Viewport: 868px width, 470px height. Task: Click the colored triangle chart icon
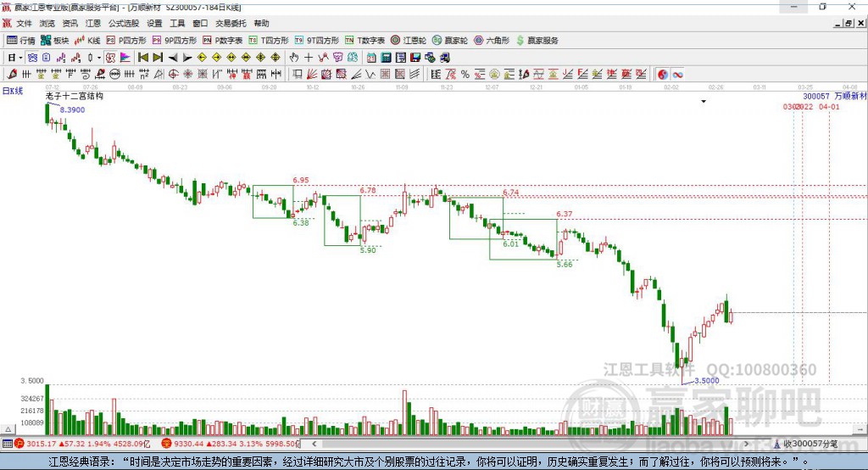tap(125, 58)
